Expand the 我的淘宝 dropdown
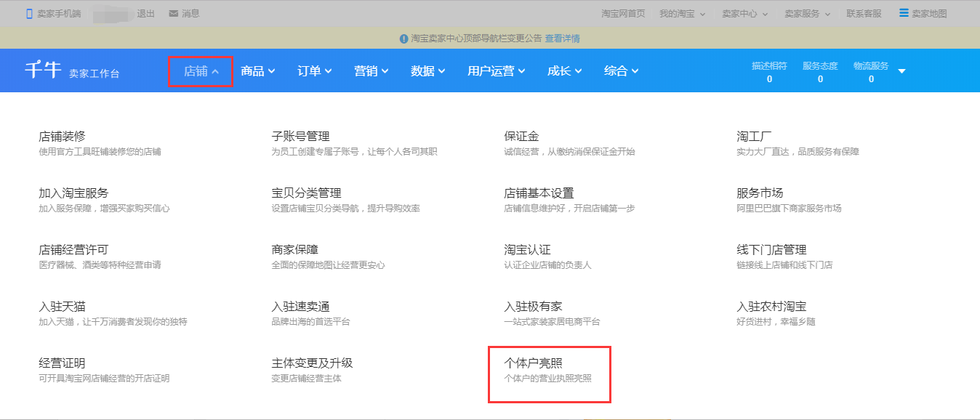Image resolution: width=980 pixels, height=420 pixels. coord(682,12)
